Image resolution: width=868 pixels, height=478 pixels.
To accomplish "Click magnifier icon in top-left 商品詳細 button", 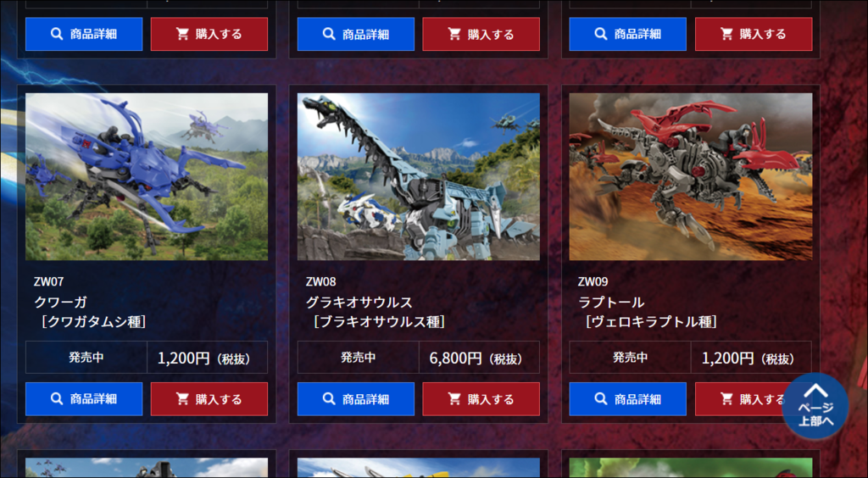I will pos(57,34).
